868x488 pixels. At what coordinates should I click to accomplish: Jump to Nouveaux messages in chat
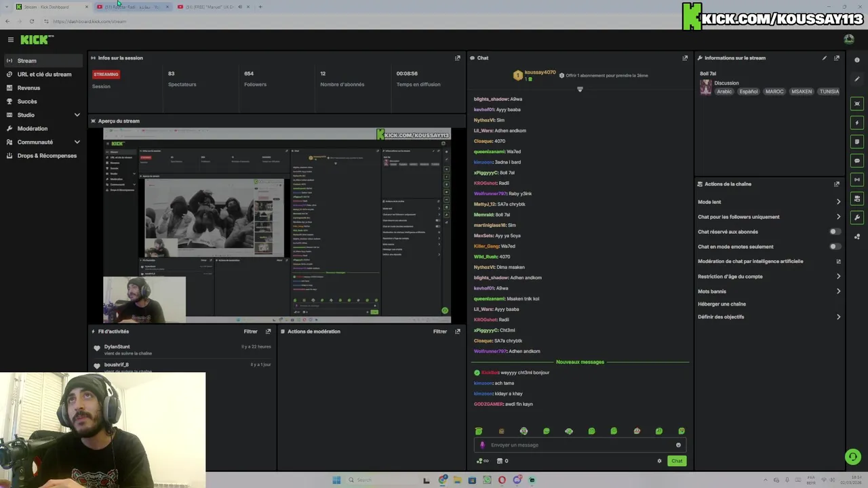[580, 362]
